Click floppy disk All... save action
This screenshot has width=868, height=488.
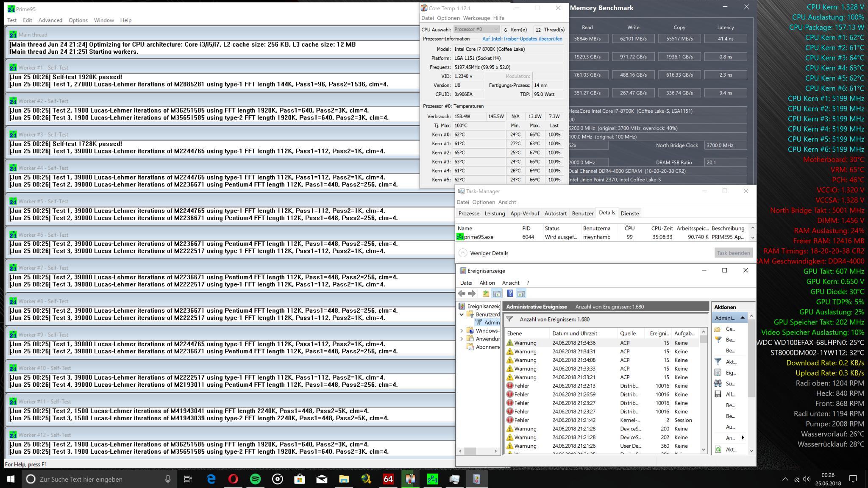[x=718, y=394]
